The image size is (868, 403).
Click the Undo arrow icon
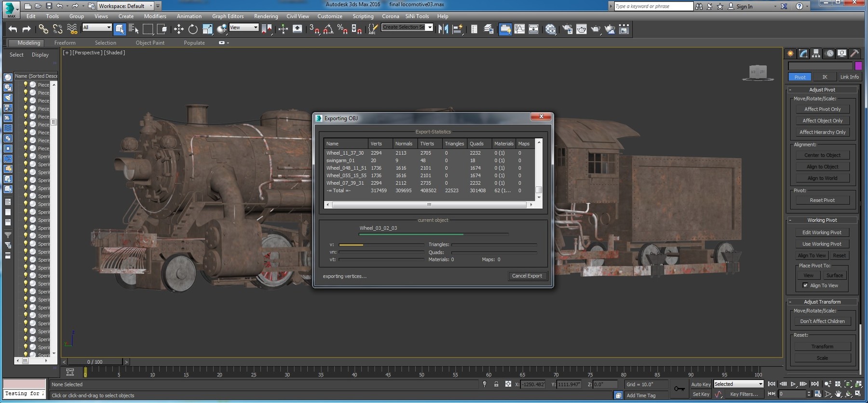point(13,29)
